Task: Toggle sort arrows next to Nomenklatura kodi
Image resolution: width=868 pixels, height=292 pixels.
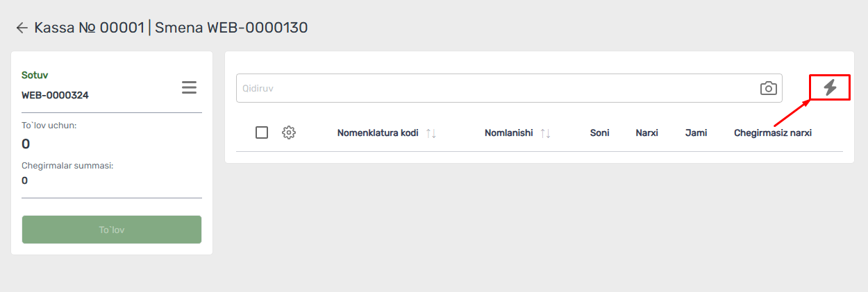Action: click(431, 133)
